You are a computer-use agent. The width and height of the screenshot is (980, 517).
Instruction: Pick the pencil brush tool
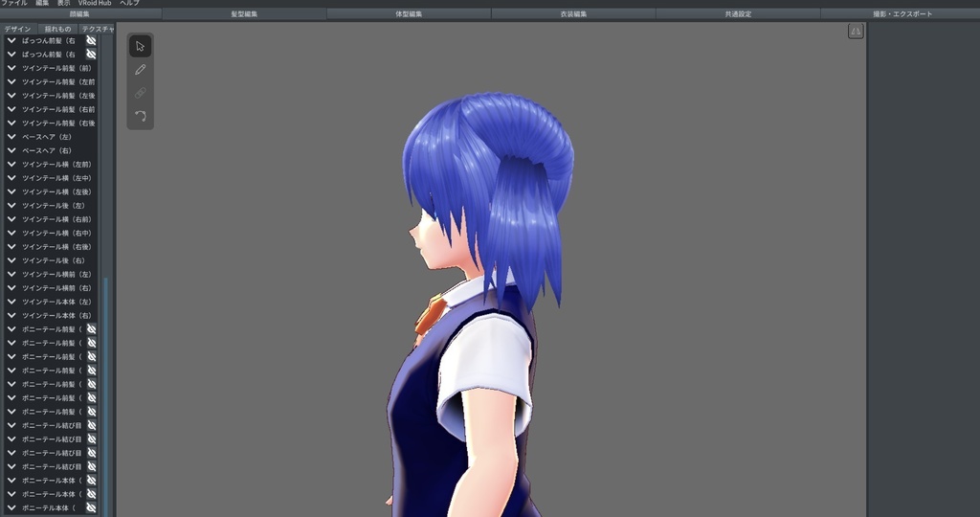click(x=140, y=69)
